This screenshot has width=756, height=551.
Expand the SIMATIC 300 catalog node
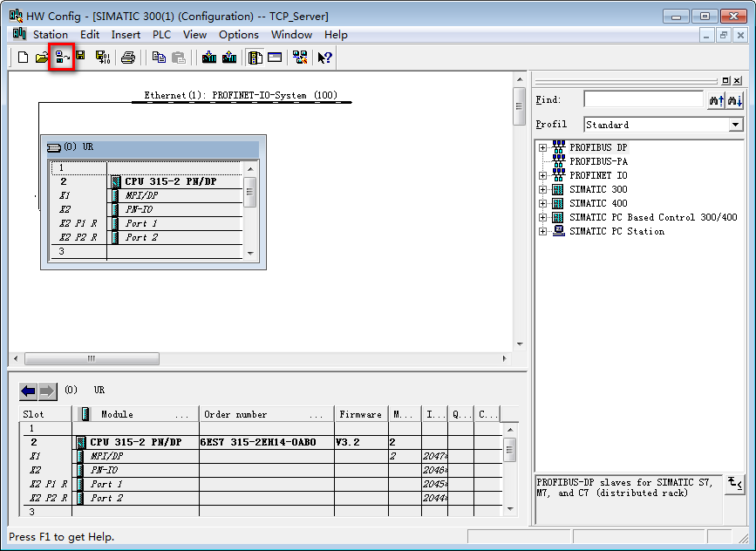pyautogui.click(x=542, y=190)
